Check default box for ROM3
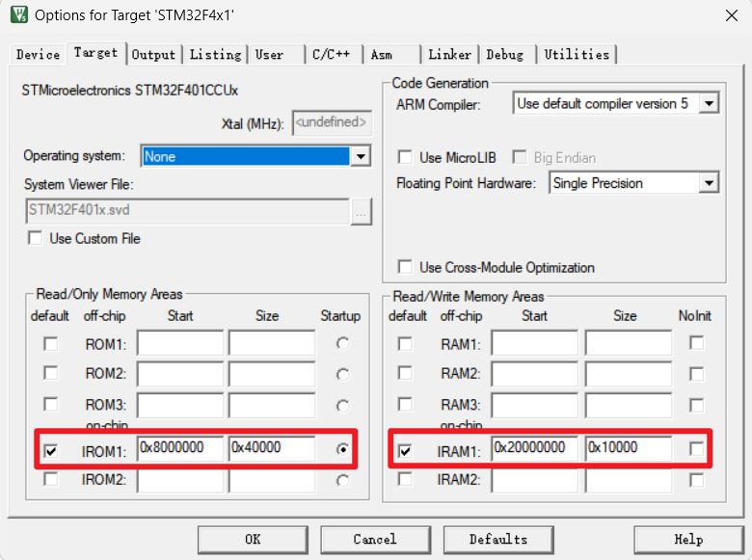The width and height of the screenshot is (752, 560). click(x=50, y=404)
